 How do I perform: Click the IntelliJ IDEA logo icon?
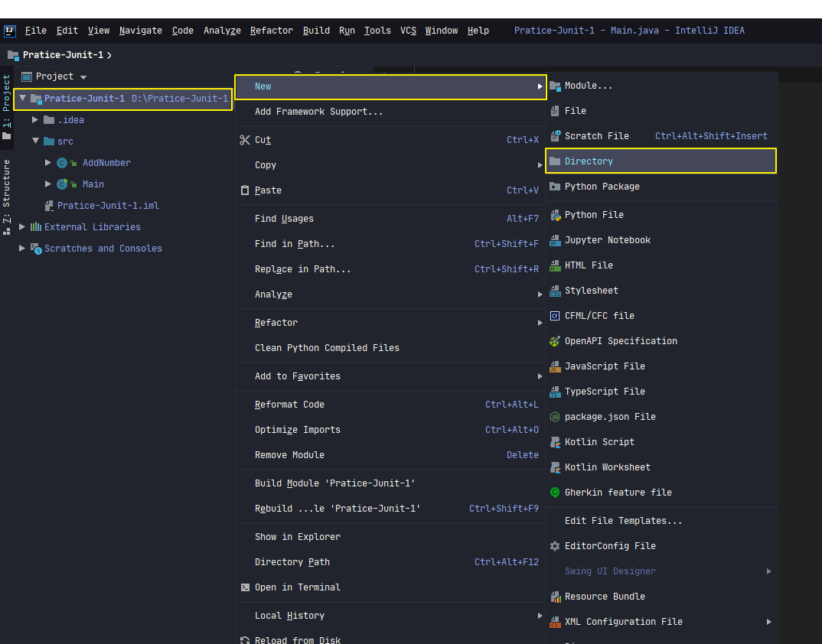pyautogui.click(x=9, y=31)
